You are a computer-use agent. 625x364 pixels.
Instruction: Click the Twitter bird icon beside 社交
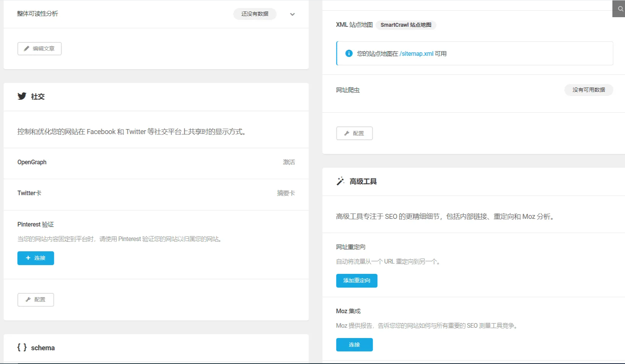pyautogui.click(x=22, y=96)
